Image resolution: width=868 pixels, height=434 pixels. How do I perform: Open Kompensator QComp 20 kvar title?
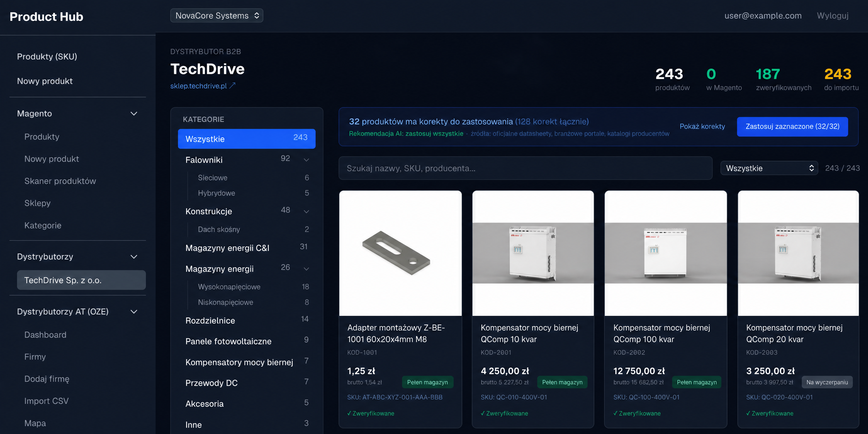(794, 334)
